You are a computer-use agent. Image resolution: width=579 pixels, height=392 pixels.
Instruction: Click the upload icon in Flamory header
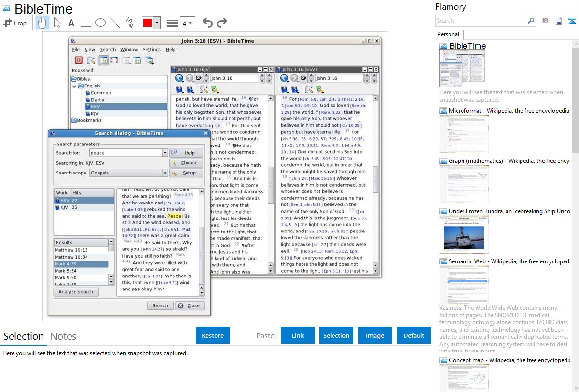tap(572, 21)
